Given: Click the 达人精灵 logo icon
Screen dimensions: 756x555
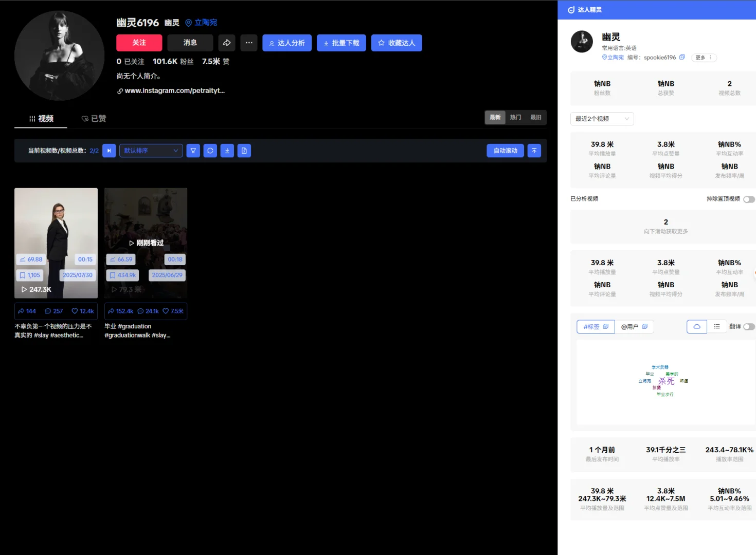Looking at the screenshot, I should (571, 10).
